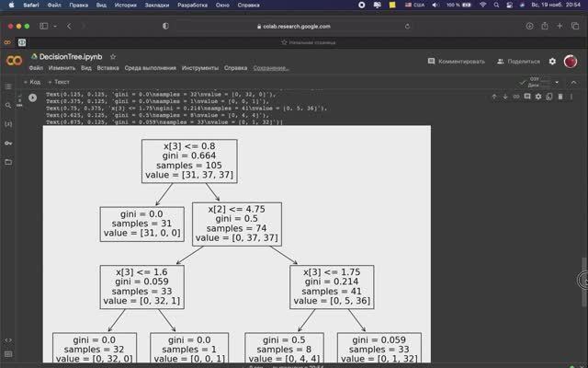Click tree node x[3] <= 1.6
This screenshot has height=368, width=588.
(x=142, y=287)
